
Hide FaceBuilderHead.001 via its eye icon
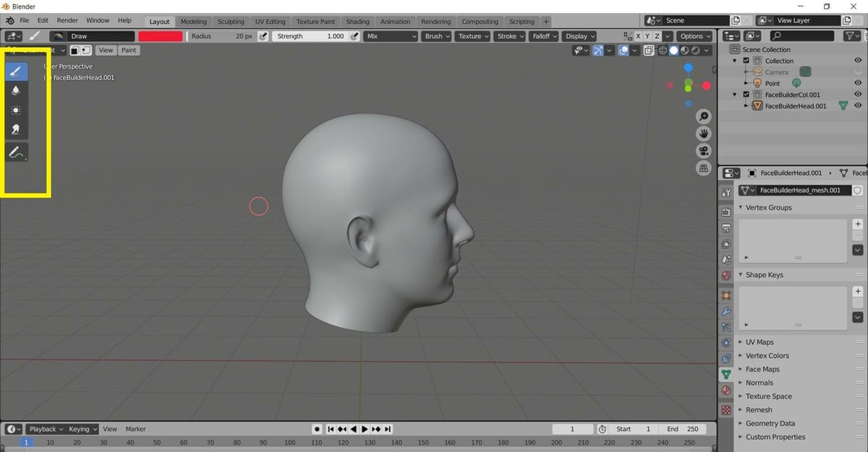858,106
